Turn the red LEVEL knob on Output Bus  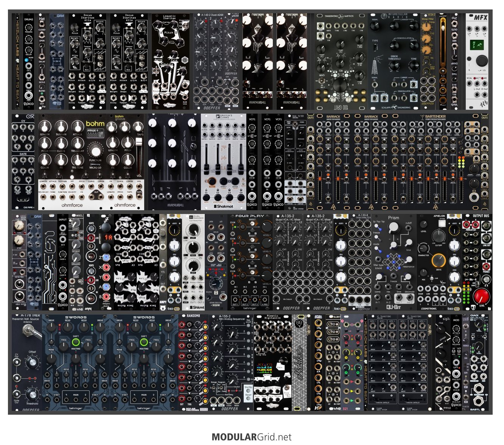coord(482,296)
